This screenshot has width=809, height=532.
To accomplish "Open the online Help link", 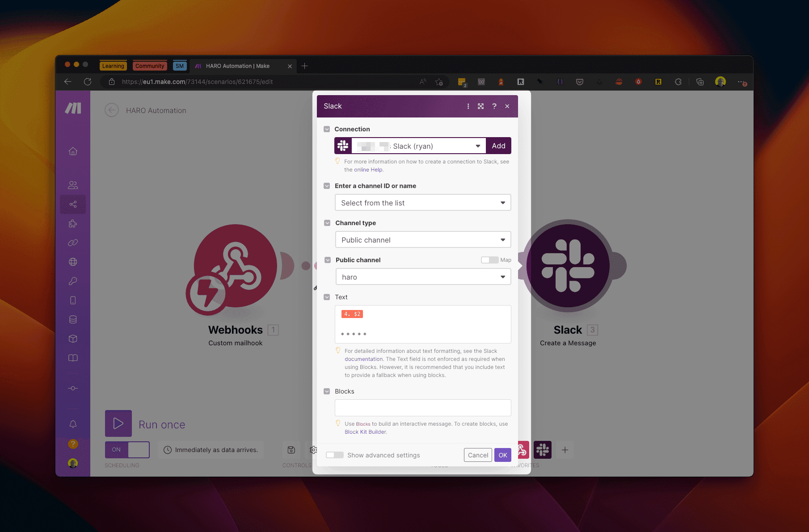I will (x=368, y=170).
